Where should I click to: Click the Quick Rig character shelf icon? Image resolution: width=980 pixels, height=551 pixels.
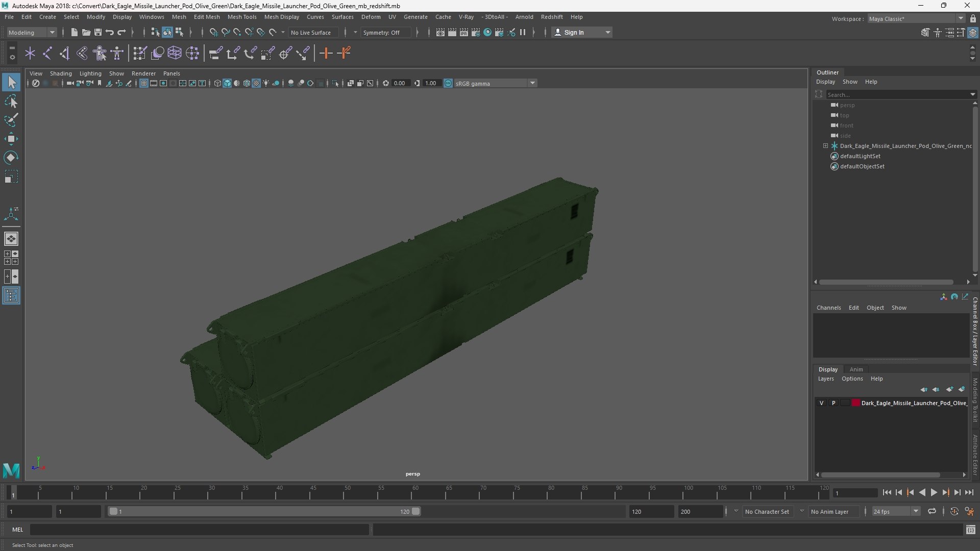(100, 53)
